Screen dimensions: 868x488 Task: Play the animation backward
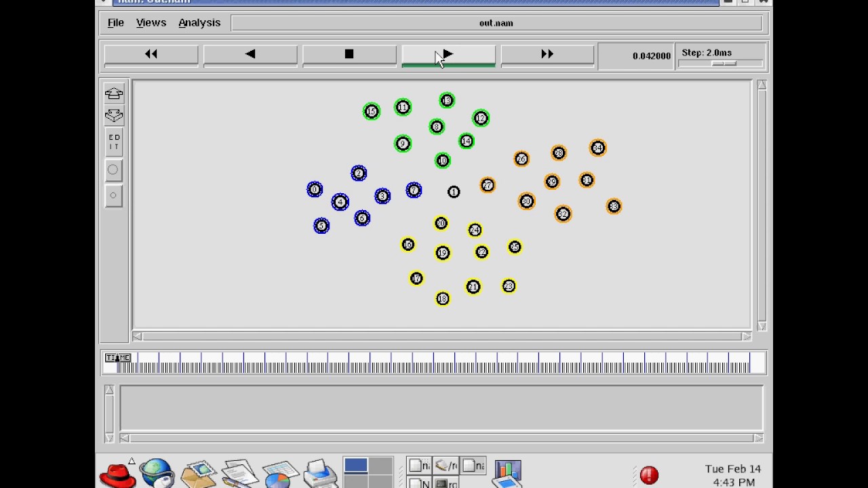point(250,54)
